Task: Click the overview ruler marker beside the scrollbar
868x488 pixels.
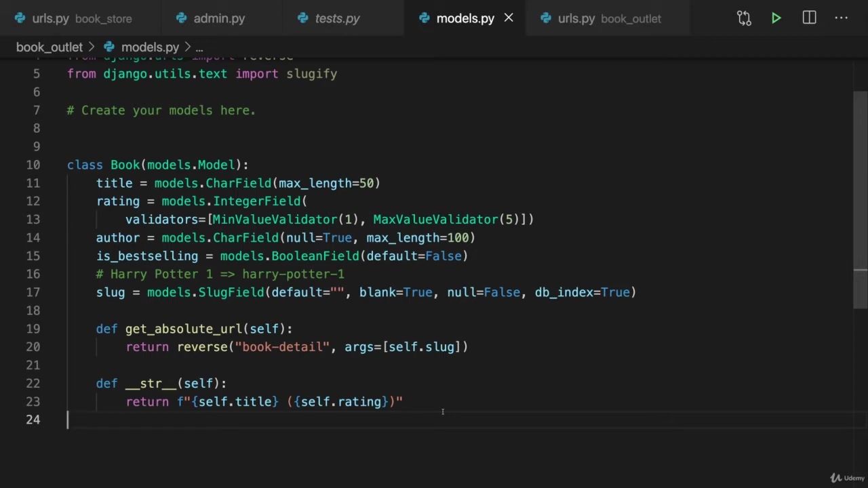Action: point(860,270)
